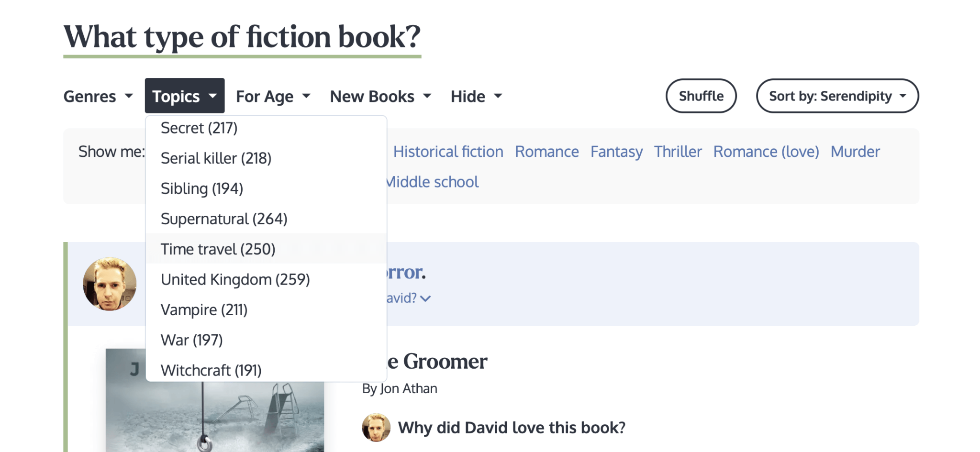Open the For Age dropdown

(272, 96)
